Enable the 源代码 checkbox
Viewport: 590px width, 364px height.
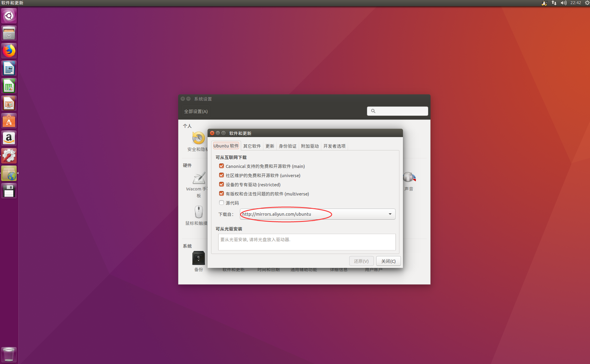(222, 203)
